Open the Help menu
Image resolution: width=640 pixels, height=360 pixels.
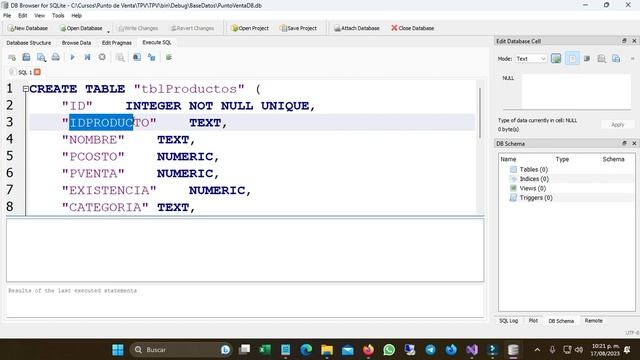[x=76, y=16]
